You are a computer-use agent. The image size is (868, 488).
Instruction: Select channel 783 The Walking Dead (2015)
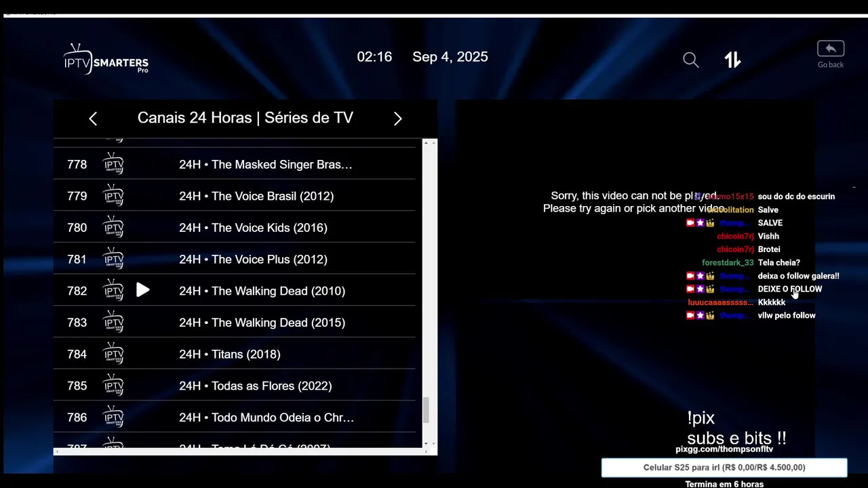tap(235, 323)
